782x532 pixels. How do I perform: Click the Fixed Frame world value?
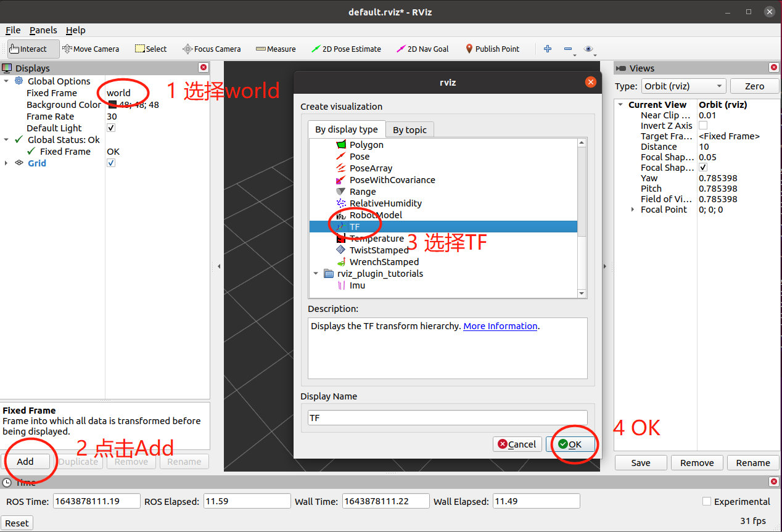[118, 93]
